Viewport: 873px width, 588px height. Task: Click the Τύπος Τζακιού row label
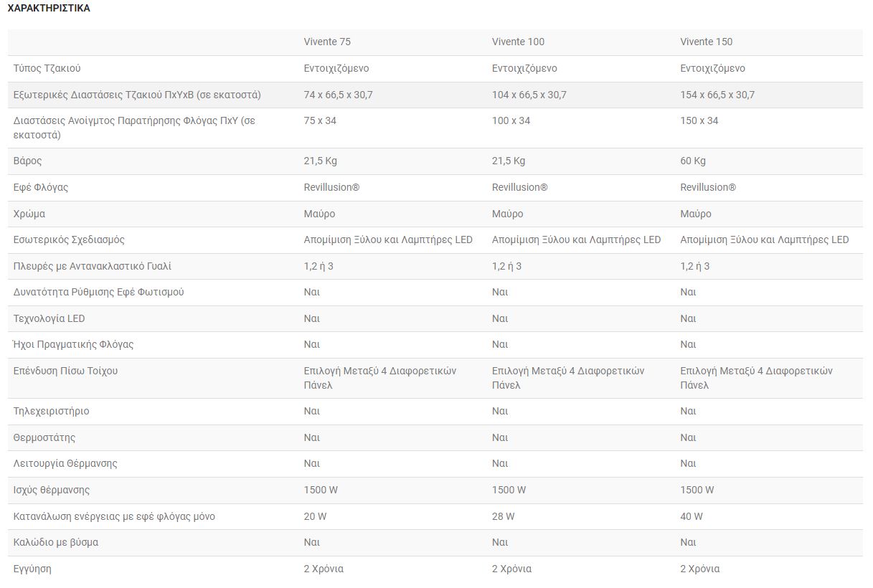47,68
